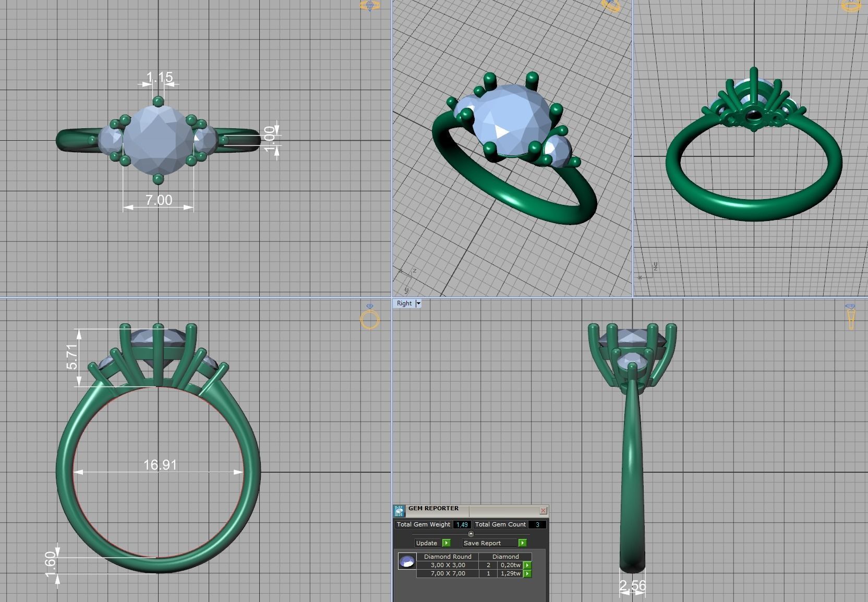The width and height of the screenshot is (868, 602).
Task: Click the Right viewport title label
Action: coord(404,303)
